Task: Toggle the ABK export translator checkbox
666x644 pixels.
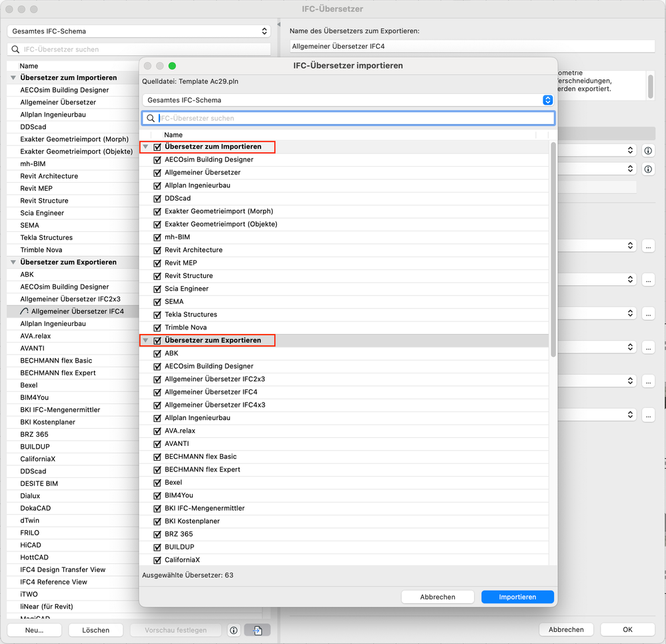Action: [x=157, y=353]
